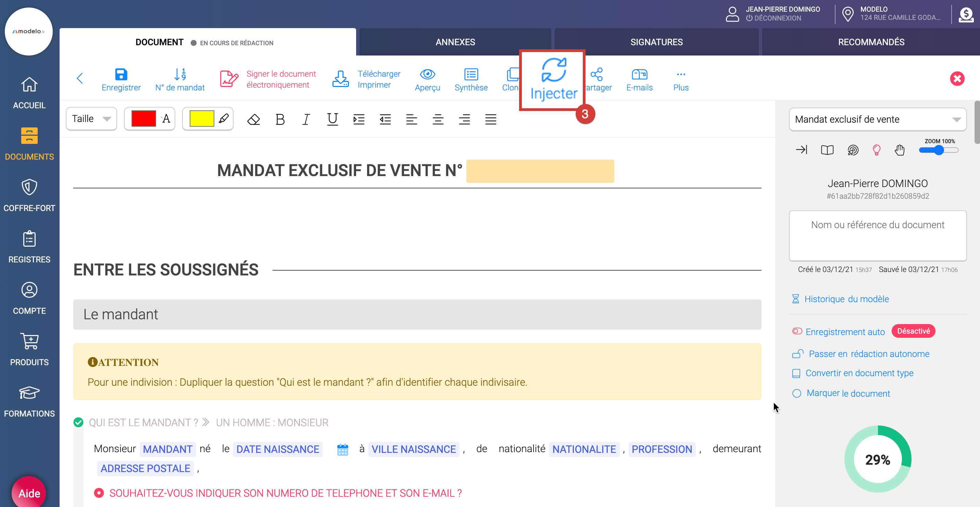Viewport: 980px width, 507px height.
Task: Click the lightbulb icon in side panel
Action: pos(876,150)
